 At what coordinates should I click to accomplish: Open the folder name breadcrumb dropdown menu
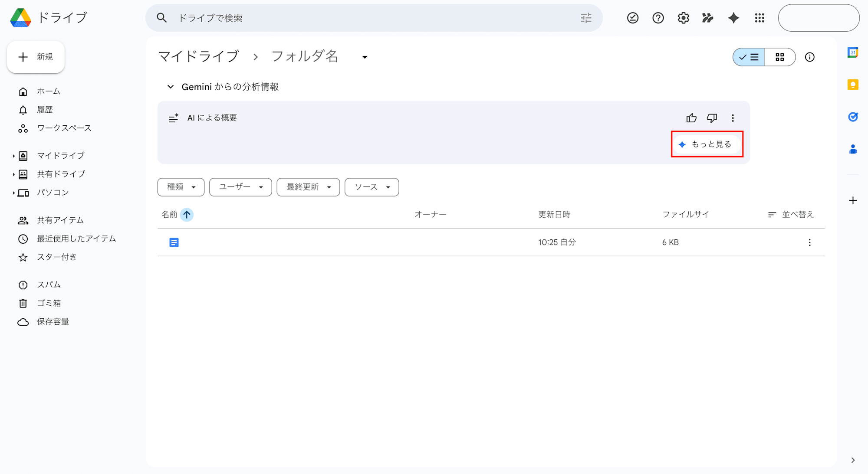pyautogui.click(x=365, y=57)
